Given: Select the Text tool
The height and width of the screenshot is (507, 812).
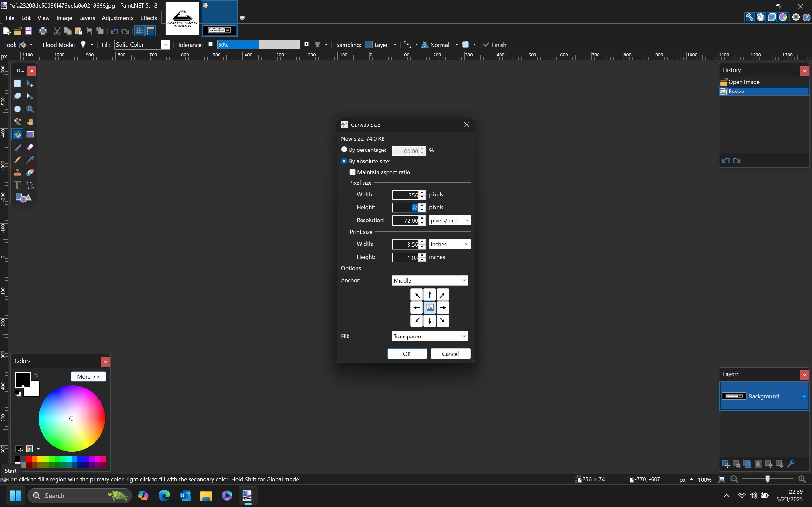Looking at the screenshot, I should pos(17,185).
